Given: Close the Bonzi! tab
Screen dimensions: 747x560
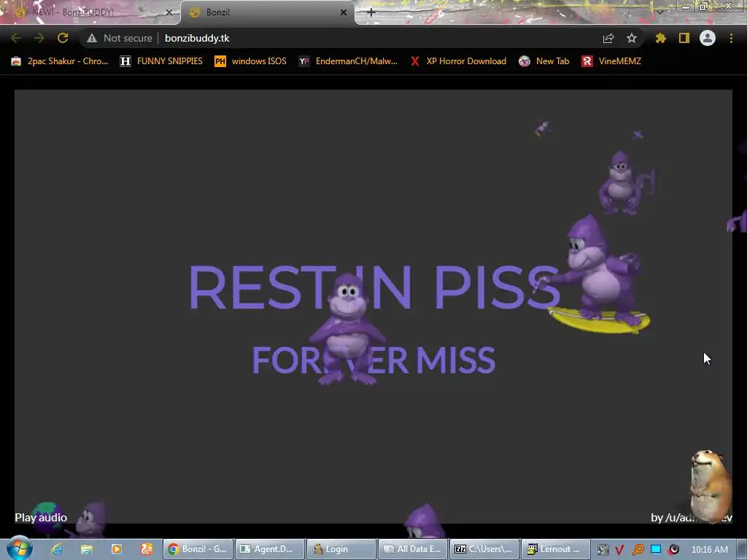Looking at the screenshot, I should 344,12.
